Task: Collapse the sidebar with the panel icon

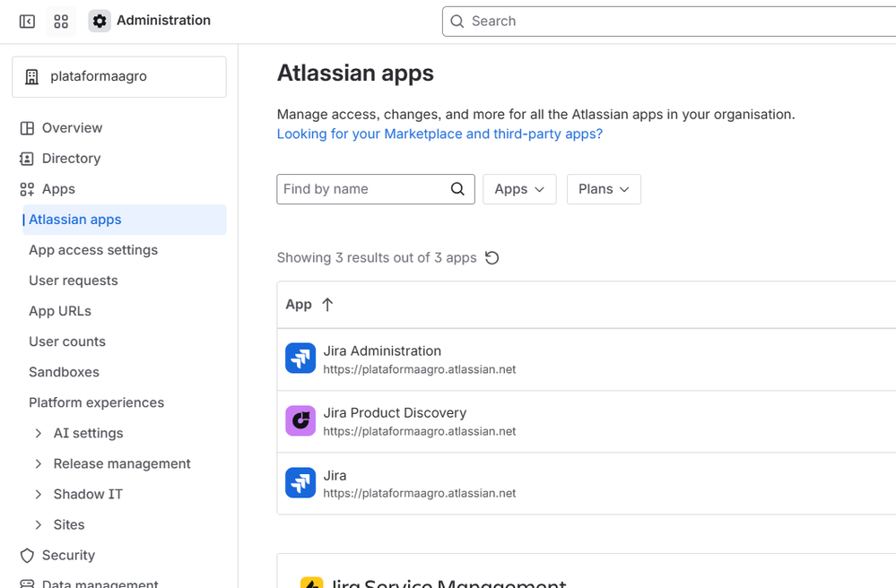Action: (x=27, y=22)
